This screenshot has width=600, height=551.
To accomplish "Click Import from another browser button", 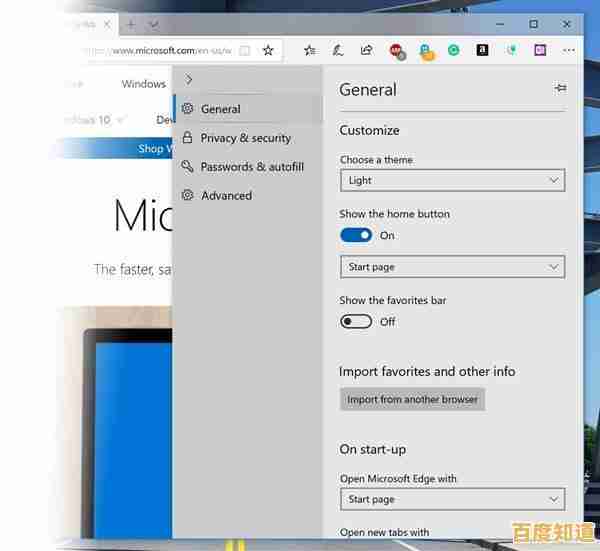I will pos(412,399).
